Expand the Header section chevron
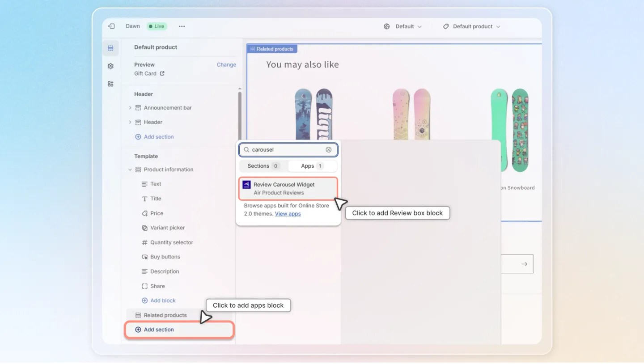The image size is (644, 364). [x=130, y=122]
